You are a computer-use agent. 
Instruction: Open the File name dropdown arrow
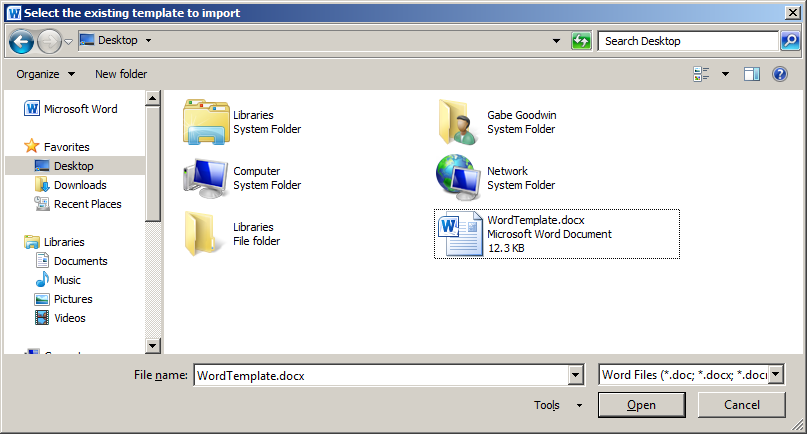pyautogui.click(x=576, y=375)
